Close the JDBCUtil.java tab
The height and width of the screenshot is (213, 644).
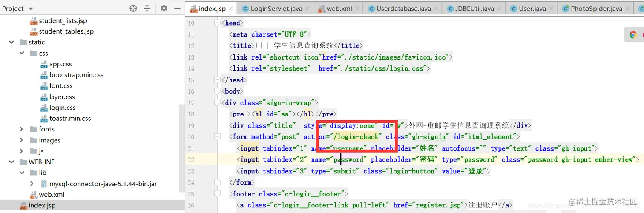pyautogui.click(x=500, y=9)
